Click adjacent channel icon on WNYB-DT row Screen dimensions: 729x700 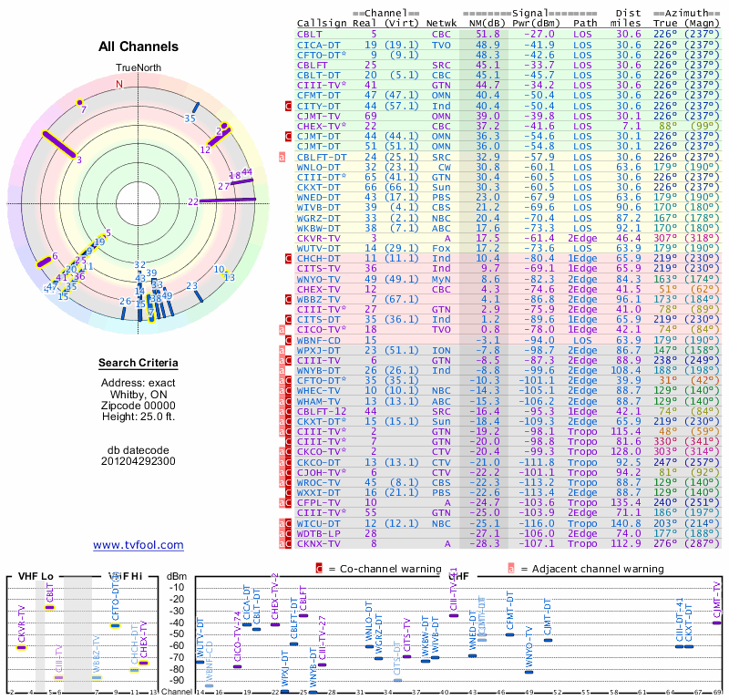click(x=282, y=371)
